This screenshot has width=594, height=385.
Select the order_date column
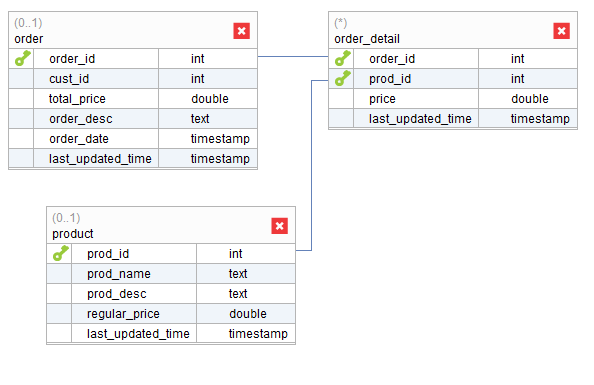point(79,139)
